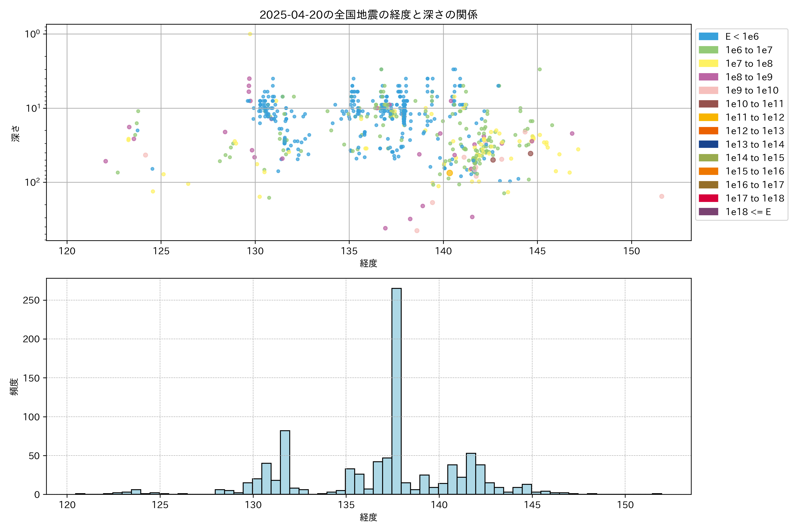The width and height of the screenshot is (798, 532).
Task: Click the blue 'E < 1e6' legend swatch
Action: point(708,36)
